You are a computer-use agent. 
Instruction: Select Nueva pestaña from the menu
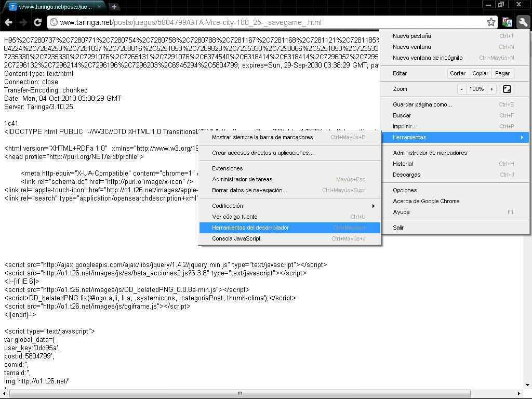454,36
